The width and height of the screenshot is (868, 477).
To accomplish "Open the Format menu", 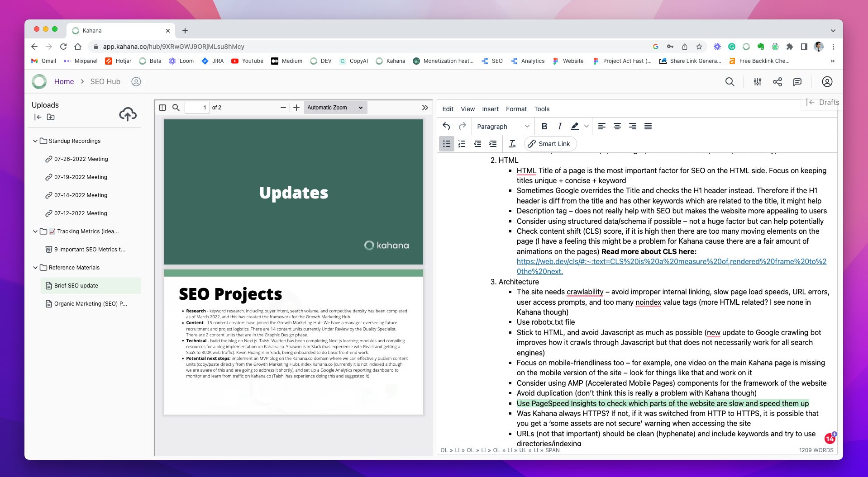I will (516, 109).
